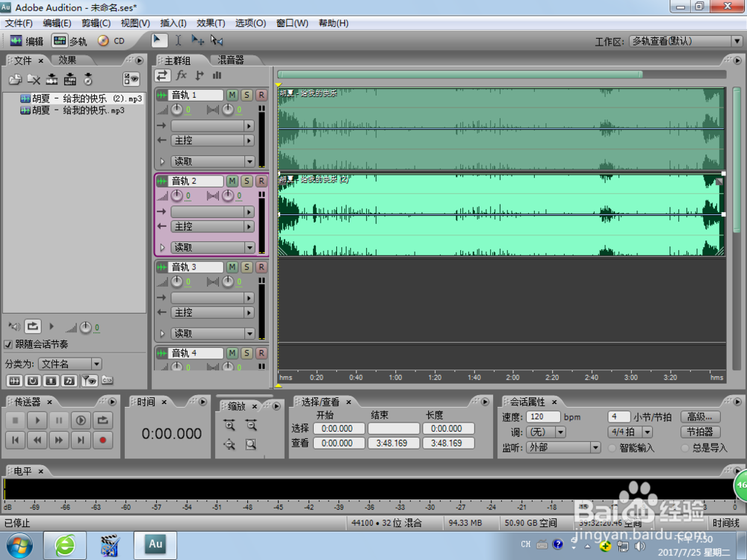This screenshot has height=560, width=747.
Task: Select the 总是导入 radio option
Action: click(x=685, y=447)
